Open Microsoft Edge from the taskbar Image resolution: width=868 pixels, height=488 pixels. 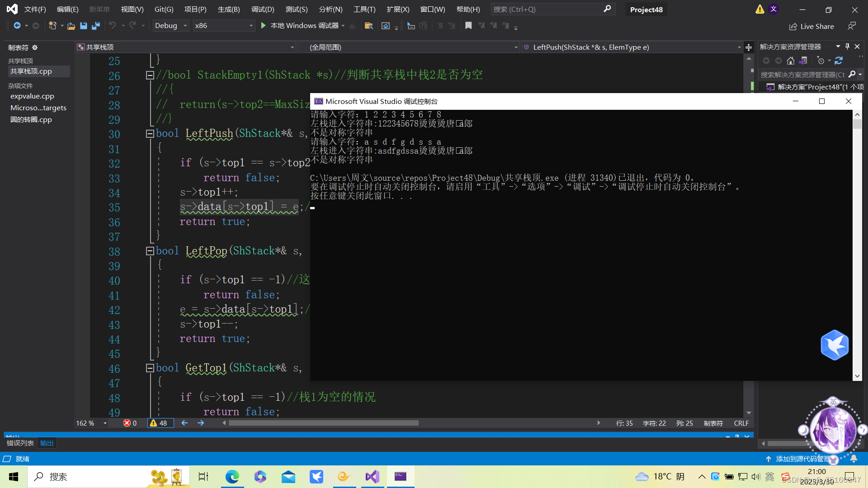[232, 477]
